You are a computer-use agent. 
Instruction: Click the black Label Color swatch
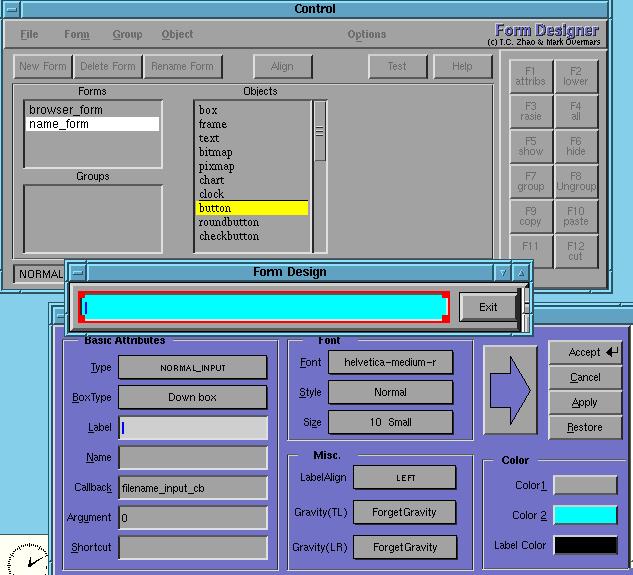click(585, 546)
